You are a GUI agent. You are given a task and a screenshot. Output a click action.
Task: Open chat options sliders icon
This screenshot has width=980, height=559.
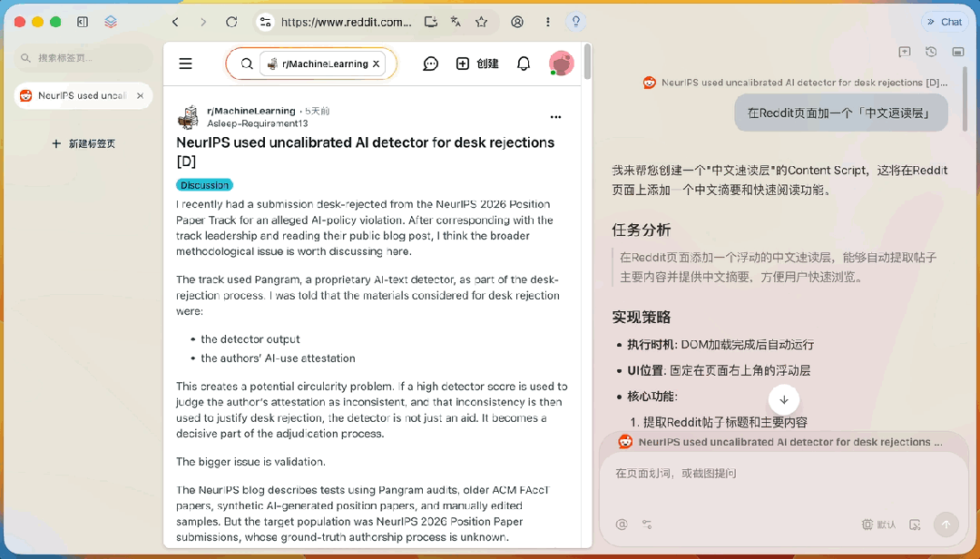[647, 525]
